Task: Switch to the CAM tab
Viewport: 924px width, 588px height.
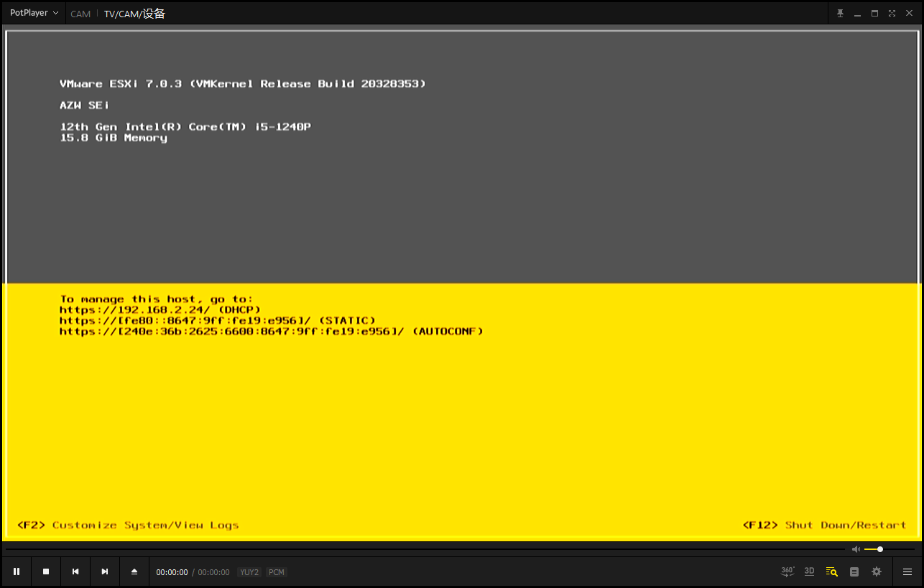Action: click(80, 14)
